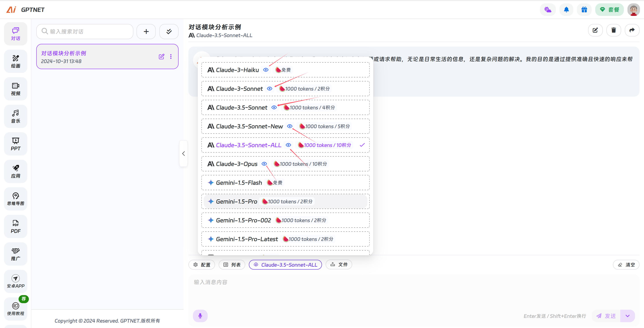Viewport: 644px width, 328px height.
Task: Open the 视频 video section
Action: tap(15, 89)
